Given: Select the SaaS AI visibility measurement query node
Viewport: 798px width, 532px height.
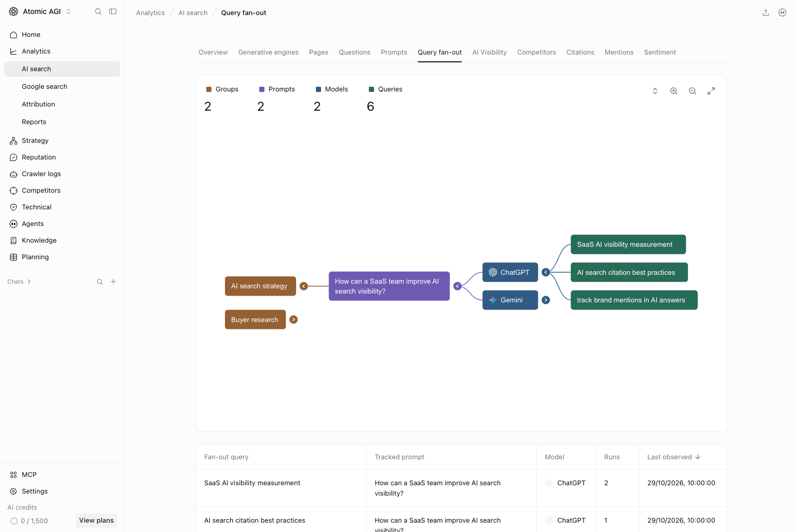Looking at the screenshot, I should click(628, 245).
